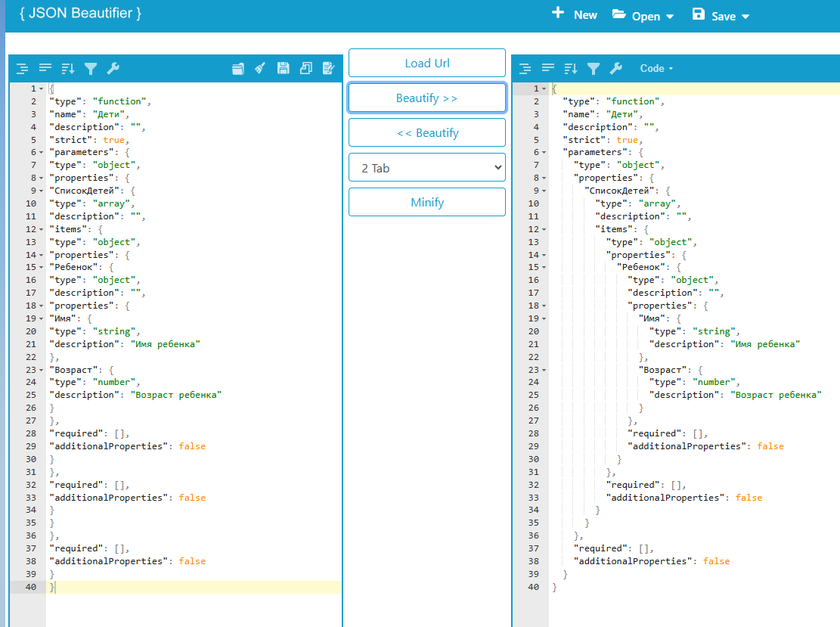Repair JSON wrench in right editor toolbar
This screenshot has width=840, height=627.
click(x=615, y=68)
